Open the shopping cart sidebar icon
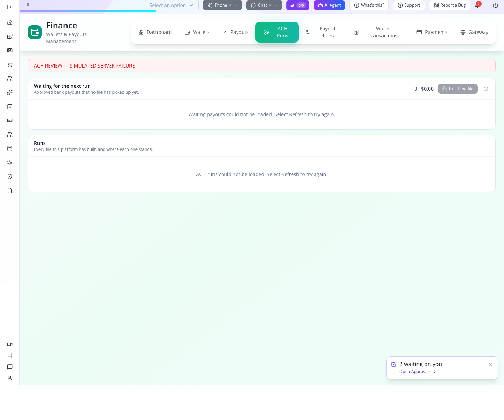This screenshot has width=504, height=420. coord(10,64)
